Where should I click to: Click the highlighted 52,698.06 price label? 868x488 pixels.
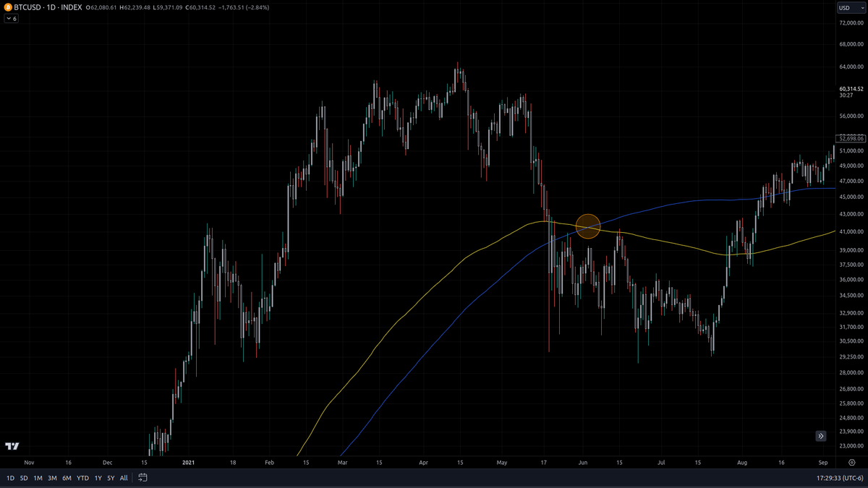point(851,138)
